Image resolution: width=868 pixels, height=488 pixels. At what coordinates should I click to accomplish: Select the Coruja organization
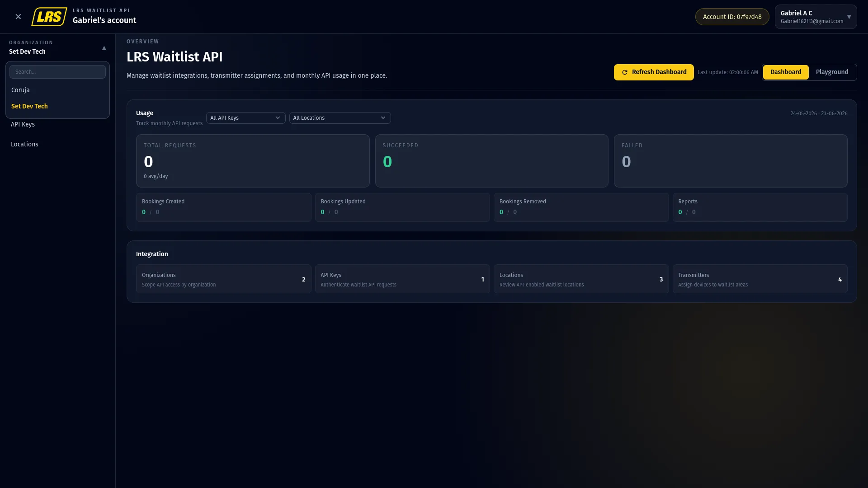[x=57, y=90]
